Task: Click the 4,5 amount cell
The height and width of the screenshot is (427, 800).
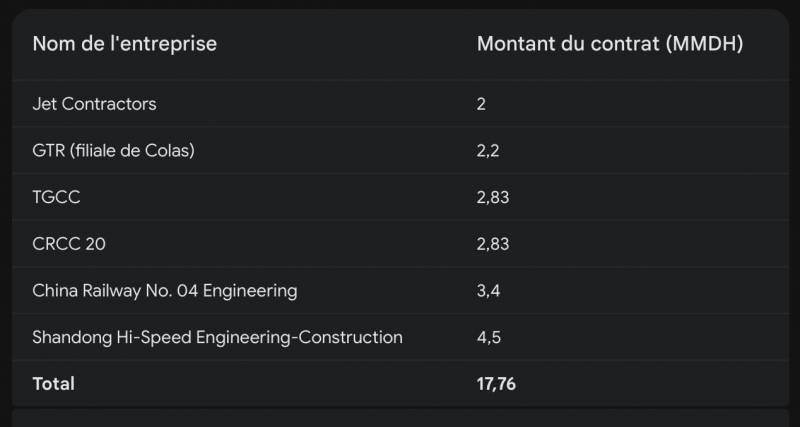Action: (x=489, y=338)
